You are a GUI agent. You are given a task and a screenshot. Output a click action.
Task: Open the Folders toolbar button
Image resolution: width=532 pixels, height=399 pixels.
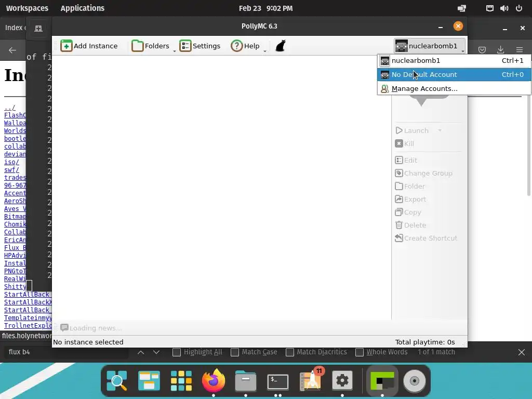(150, 46)
